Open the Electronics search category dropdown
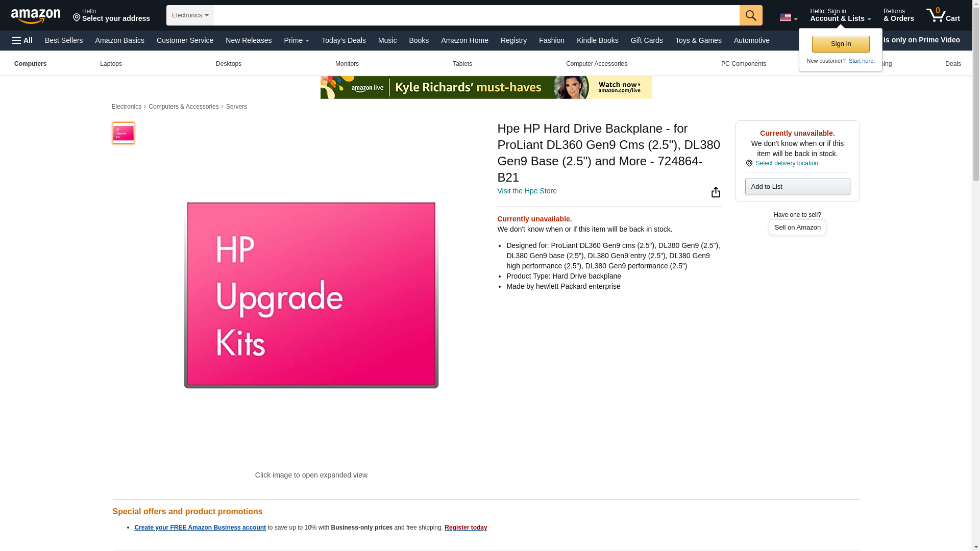The width and height of the screenshot is (980, 551). click(190, 15)
